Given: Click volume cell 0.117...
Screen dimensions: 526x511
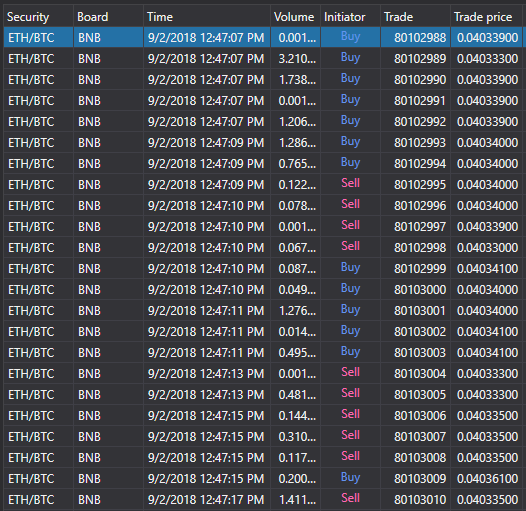Looking at the screenshot, I should coord(297,458).
